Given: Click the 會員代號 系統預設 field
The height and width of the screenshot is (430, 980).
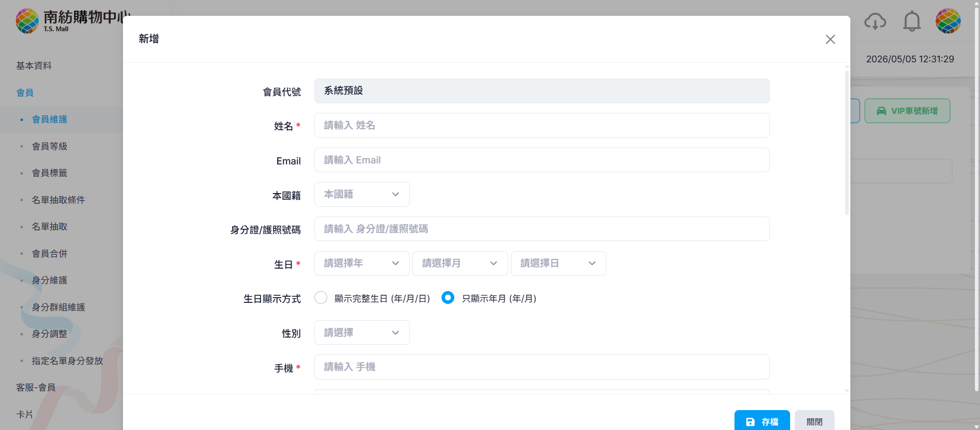Looking at the screenshot, I should click(542, 91).
